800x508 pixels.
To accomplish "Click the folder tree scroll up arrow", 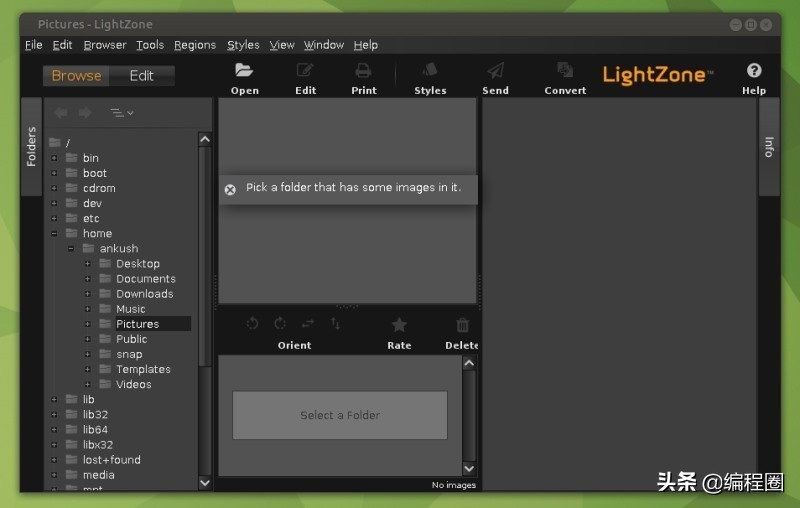I will [x=205, y=139].
